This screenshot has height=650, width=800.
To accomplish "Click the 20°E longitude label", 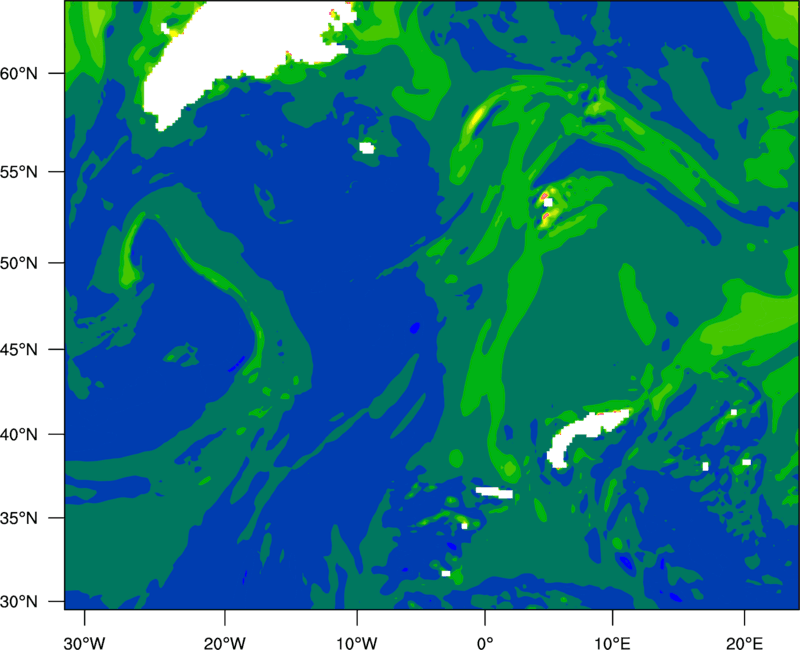I will pyautogui.click(x=744, y=643).
